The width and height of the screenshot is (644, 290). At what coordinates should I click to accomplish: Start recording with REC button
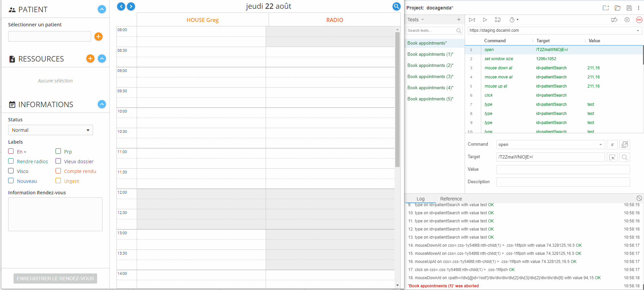click(x=639, y=20)
